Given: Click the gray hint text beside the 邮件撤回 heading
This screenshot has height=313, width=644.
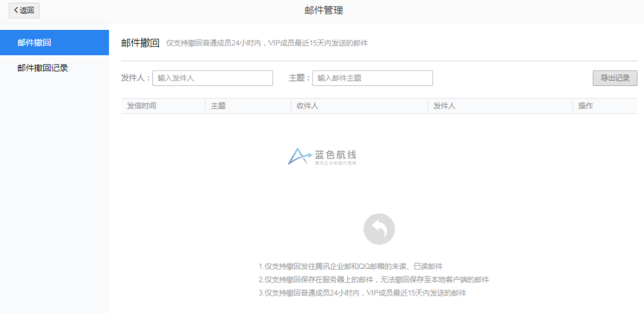Looking at the screenshot, I should click(267, 43).
